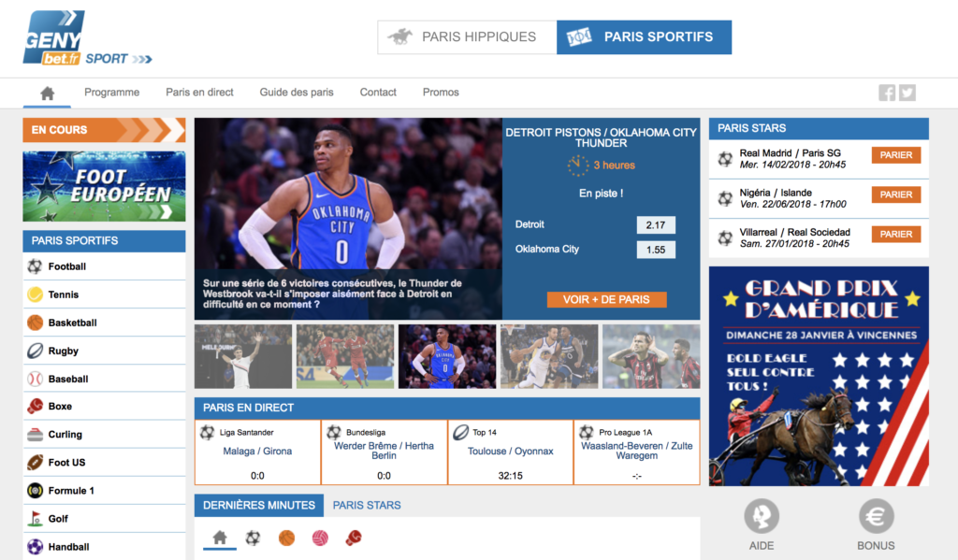Click soccer icon beside Real Madrid / Paris SG
The height and width of the screenshot is (560, 958).
coord(725,159)
